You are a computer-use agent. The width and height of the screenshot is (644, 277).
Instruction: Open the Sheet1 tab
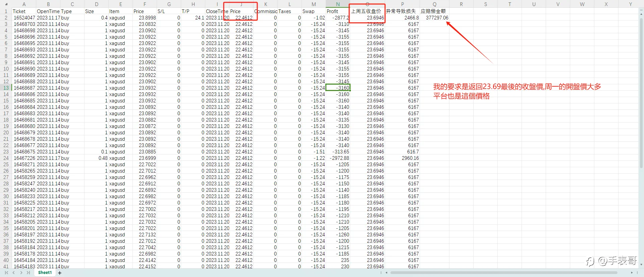[x=45, y=273]
